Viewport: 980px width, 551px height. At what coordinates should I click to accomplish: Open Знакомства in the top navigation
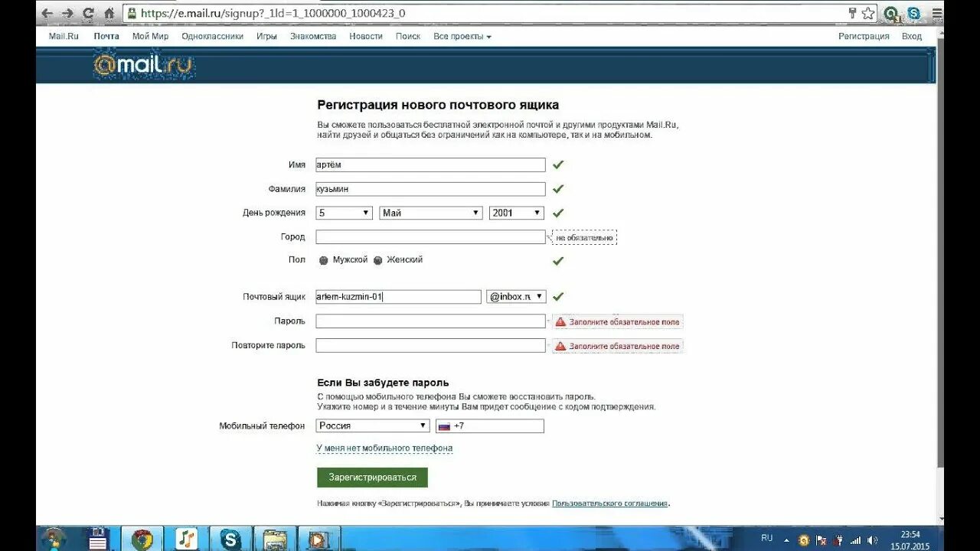(313, 36)
